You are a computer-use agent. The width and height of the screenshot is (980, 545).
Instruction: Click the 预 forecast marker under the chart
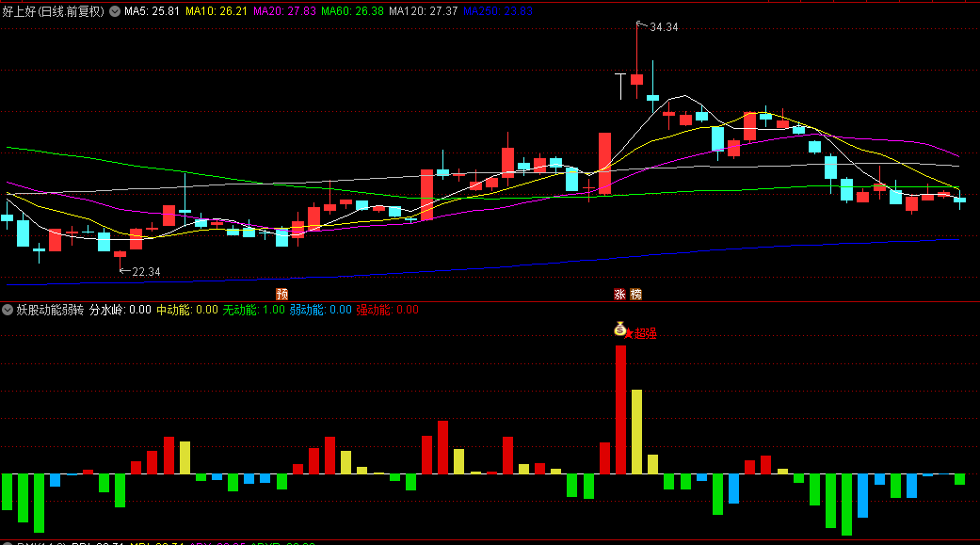[281, 294]
